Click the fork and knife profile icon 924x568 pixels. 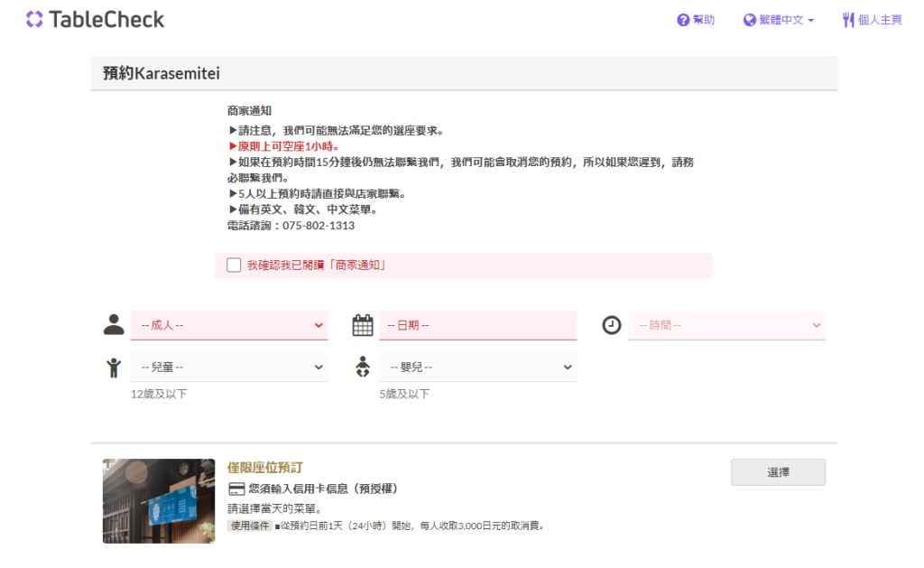point(848,20)
